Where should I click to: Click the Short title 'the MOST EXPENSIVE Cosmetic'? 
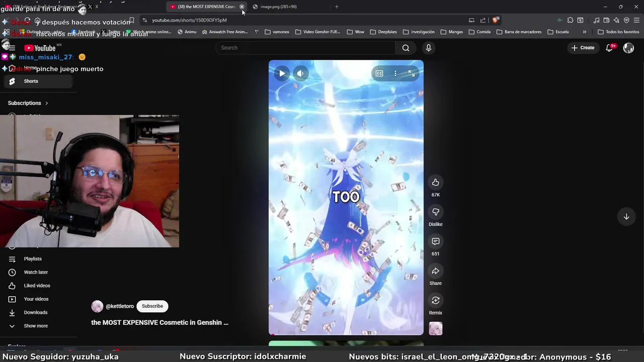pos(159,323)
